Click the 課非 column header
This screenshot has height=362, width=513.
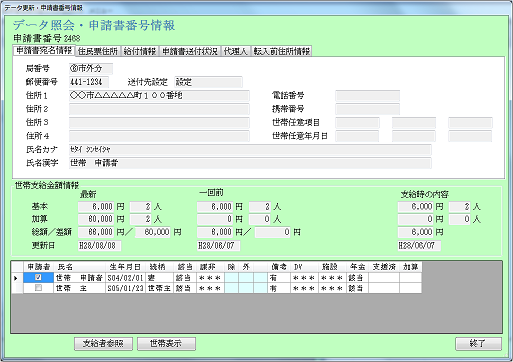coord(211,267)
